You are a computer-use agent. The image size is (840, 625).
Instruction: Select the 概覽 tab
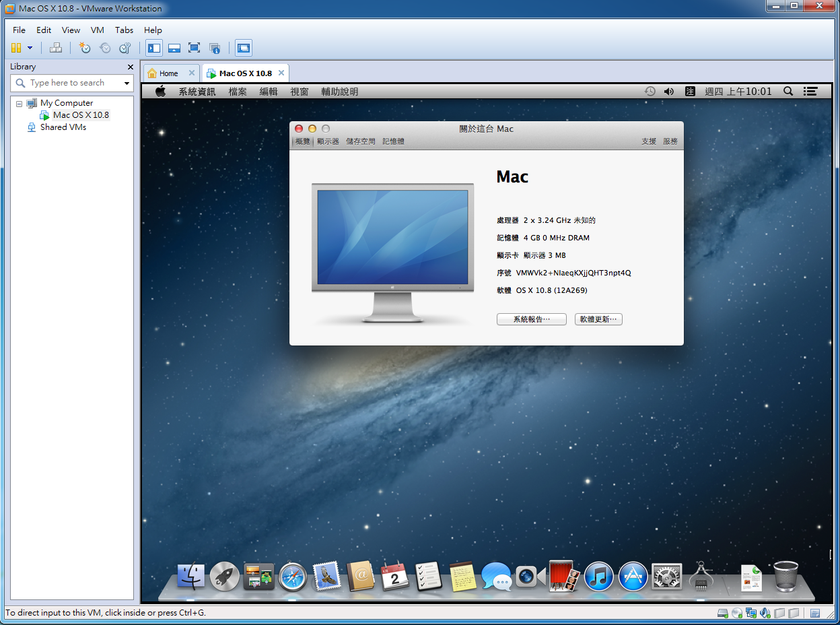coord(303,141)
